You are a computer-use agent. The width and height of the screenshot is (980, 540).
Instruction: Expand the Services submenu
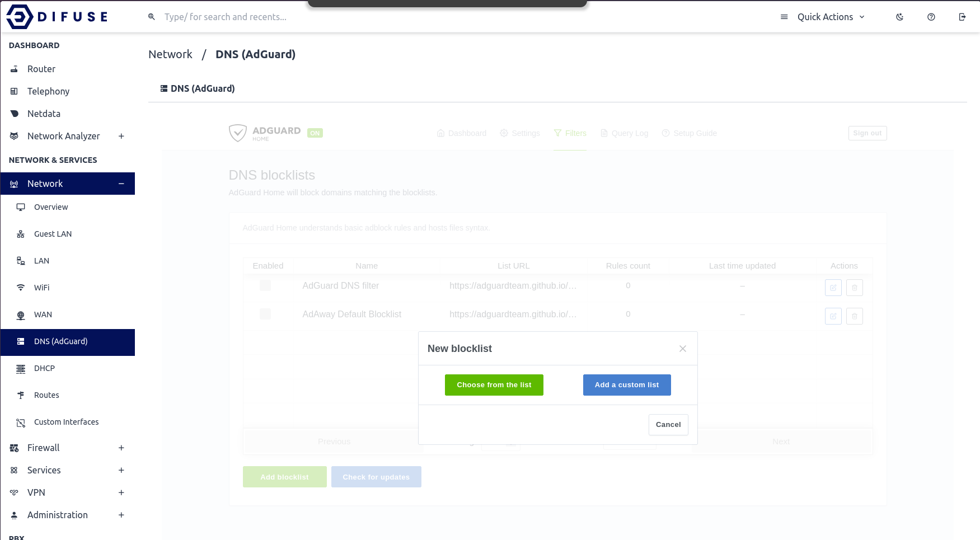pos(121,470)
